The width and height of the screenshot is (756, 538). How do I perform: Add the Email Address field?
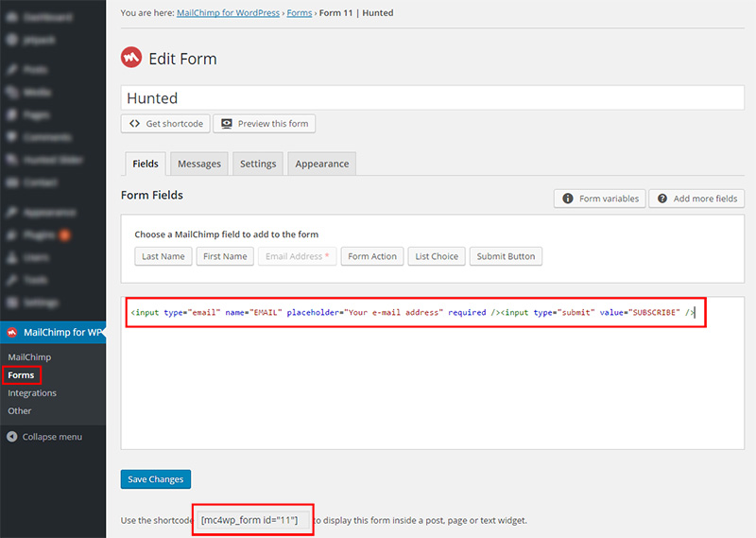point(297,256)
